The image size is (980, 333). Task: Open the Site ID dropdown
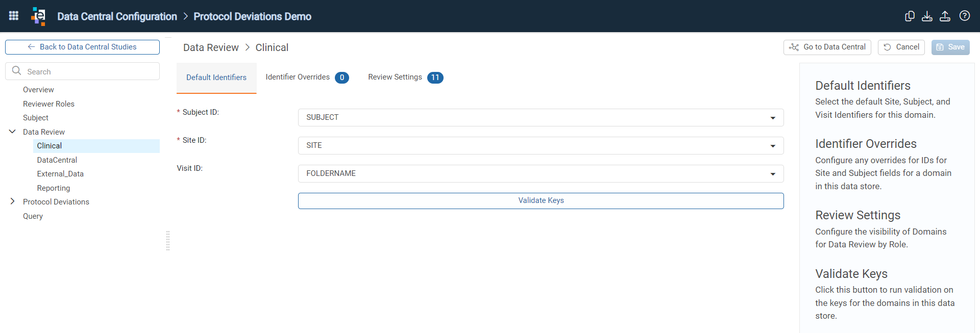[x=541, y=145]
